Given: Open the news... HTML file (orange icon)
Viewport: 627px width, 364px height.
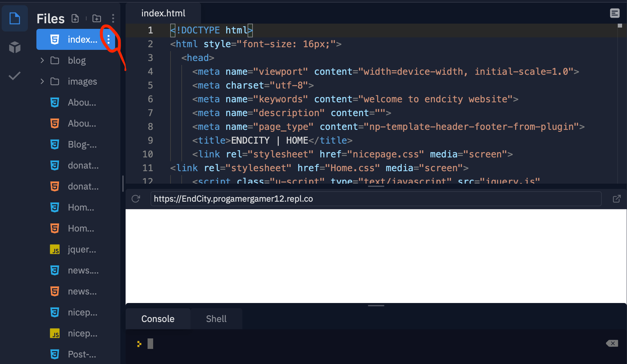Looking at the screenshot, I should tap(75, 291).
